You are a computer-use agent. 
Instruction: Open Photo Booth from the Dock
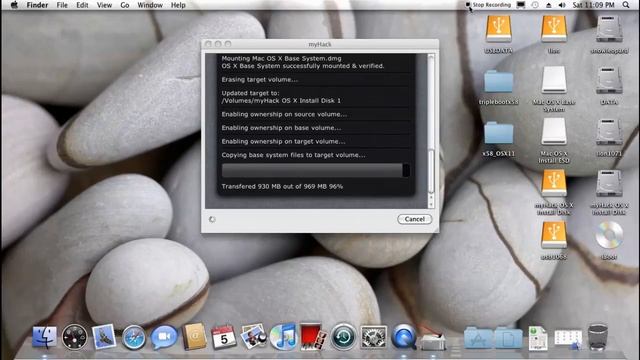[313, 337]
